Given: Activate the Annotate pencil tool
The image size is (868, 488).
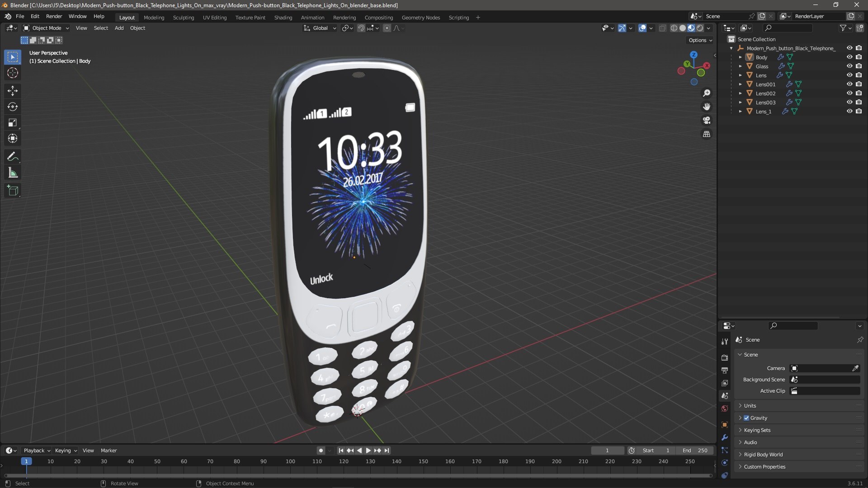Looking at the screenshot, I should pos(12,157).
